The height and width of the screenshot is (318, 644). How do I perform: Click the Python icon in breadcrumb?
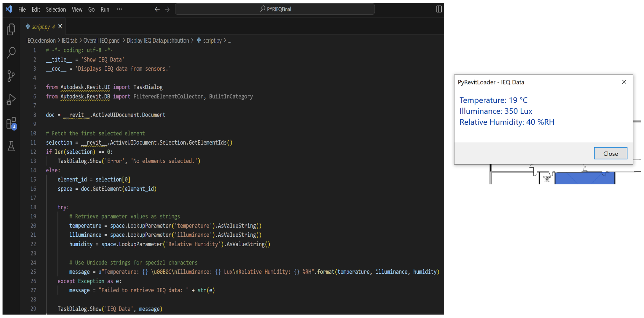click(199, 40)
